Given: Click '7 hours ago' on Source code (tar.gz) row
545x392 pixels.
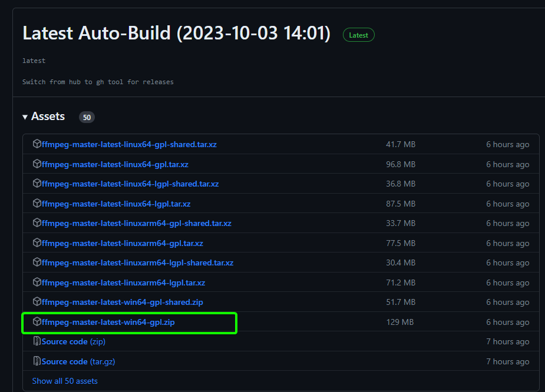Looking at the screenshot, I should click(508, 361).
